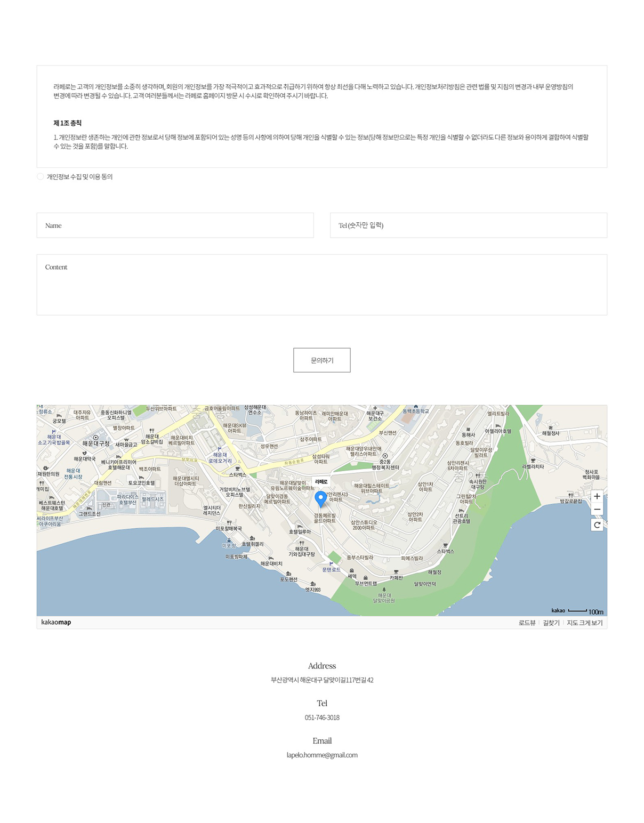Click the 라페로 label above the pin
The width and height of the screenshot is (644, 823).
321,481
